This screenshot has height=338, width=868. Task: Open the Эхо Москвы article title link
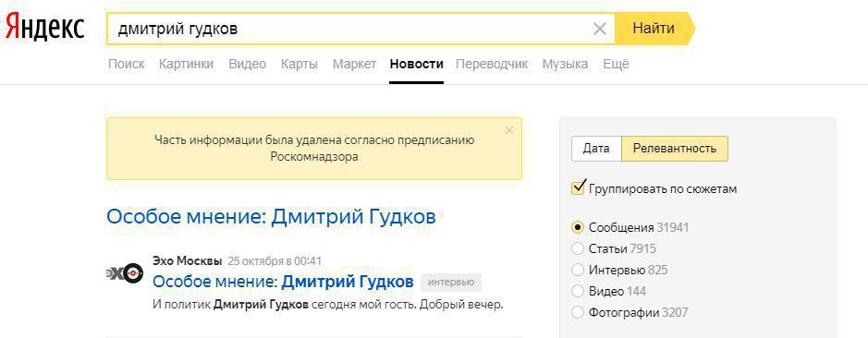[x=283, y=282]
